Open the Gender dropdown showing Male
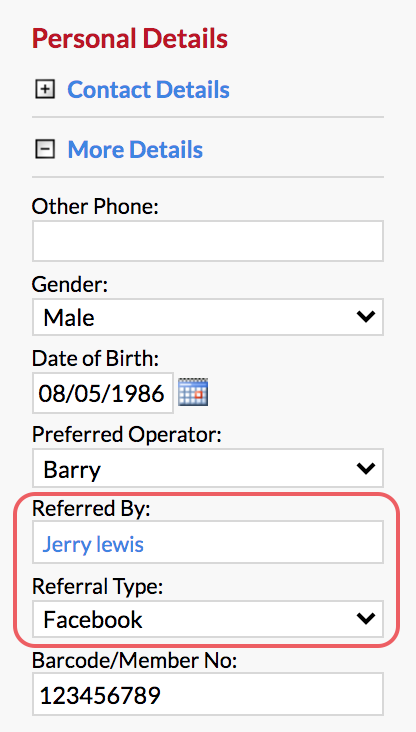The width and height of the screenshot is (416, 732). pyautogui.click(x=208, y=317)
